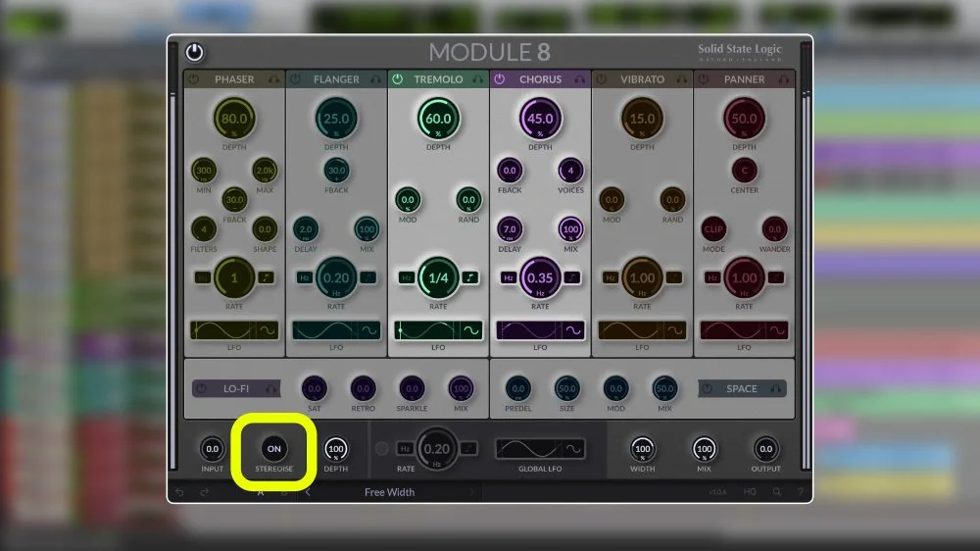Click the Lo-Fi Sparkle knob
Viewport: 980px width, 551px height.
(412, 388)
